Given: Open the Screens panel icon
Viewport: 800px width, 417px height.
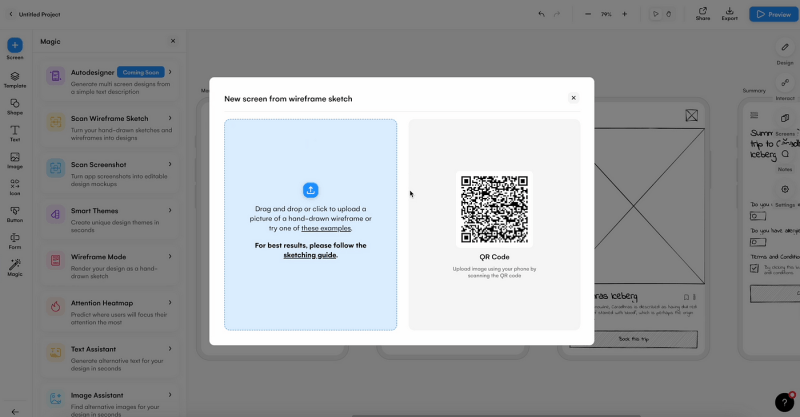Looking at the screenshot, I should [785, 118].
